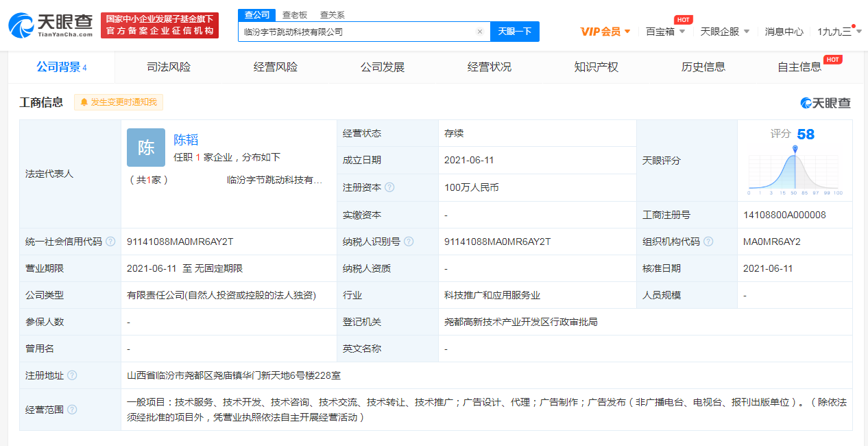Click help icon next to 纳税人识别号
Image resolution: width=868 pixels, height=446 pixels.
click(x=409, y=242)
